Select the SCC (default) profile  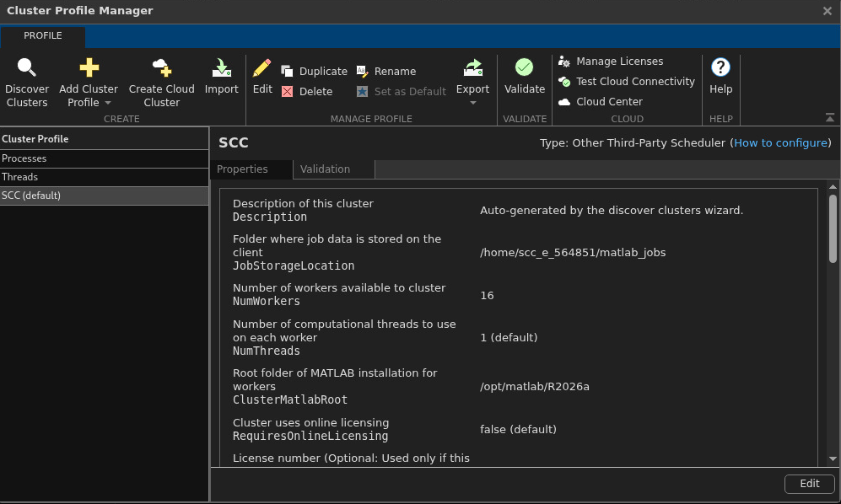click(104, 196)
